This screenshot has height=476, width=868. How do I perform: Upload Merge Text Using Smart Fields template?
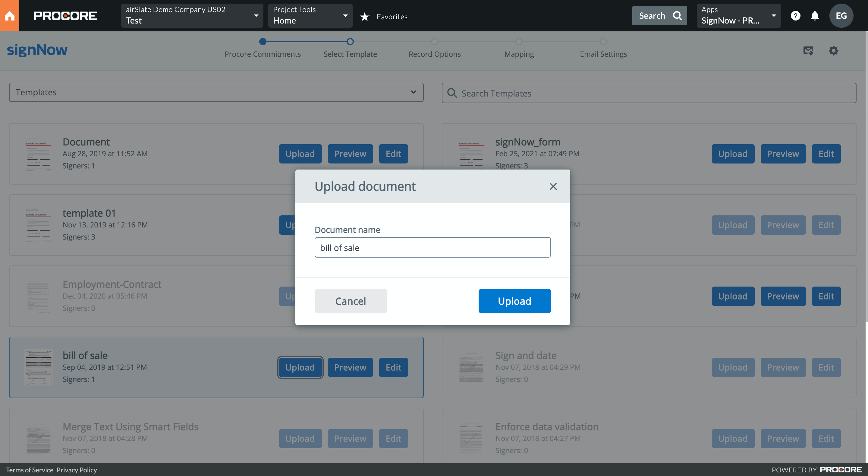pos(300,438)
